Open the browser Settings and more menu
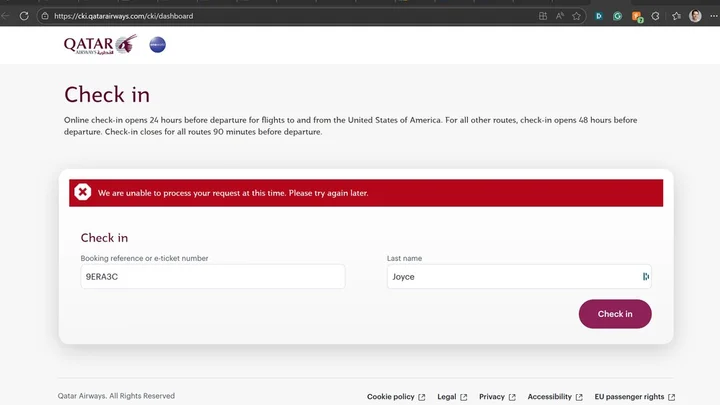This screenshot has width=720, height=405. (x=711, y=16)
